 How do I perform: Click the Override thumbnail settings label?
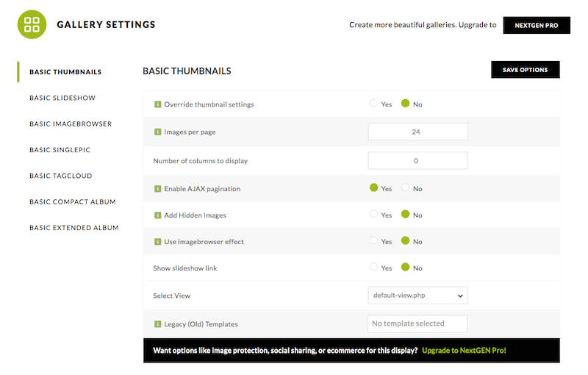pyautogui.click(x=209, y=104)
